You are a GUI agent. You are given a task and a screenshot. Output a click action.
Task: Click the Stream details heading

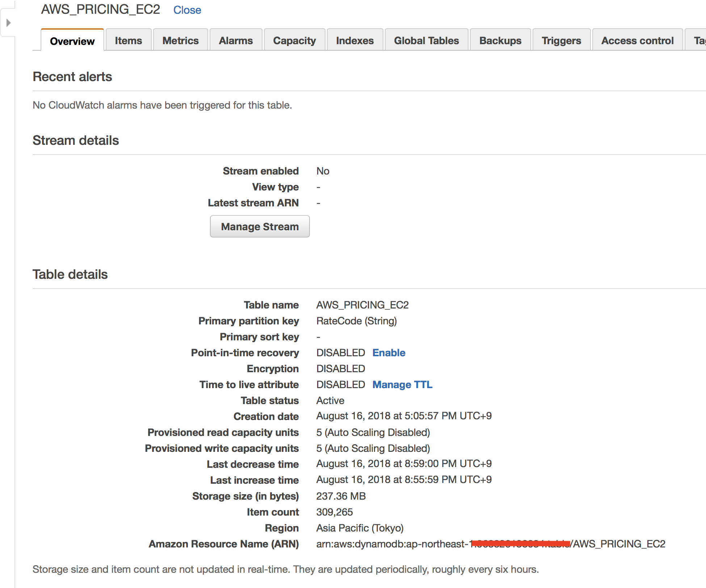point(76,140)
